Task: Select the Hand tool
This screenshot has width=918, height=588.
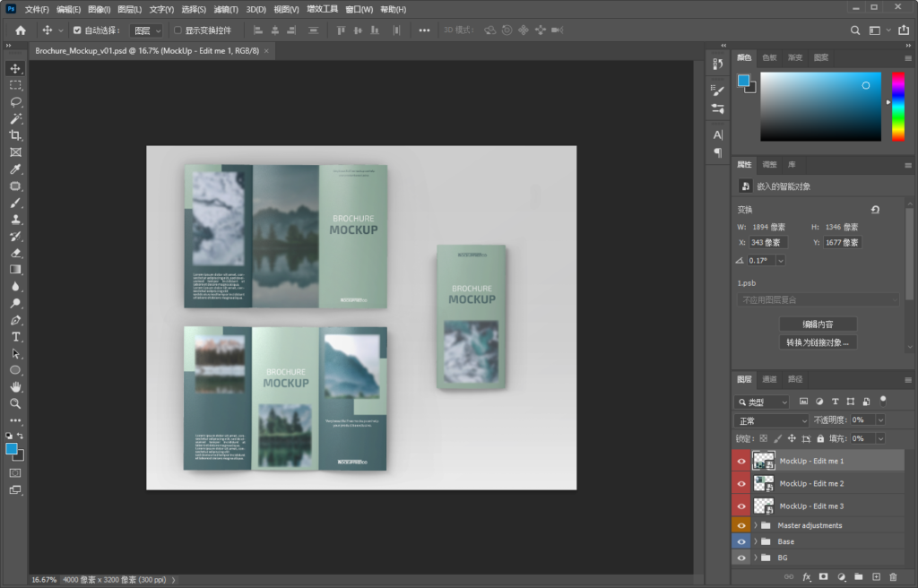Action: point(15,387)
